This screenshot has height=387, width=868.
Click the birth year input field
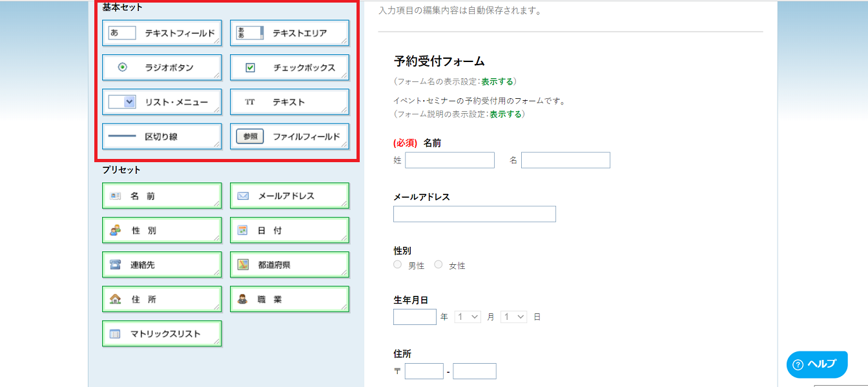415,317
